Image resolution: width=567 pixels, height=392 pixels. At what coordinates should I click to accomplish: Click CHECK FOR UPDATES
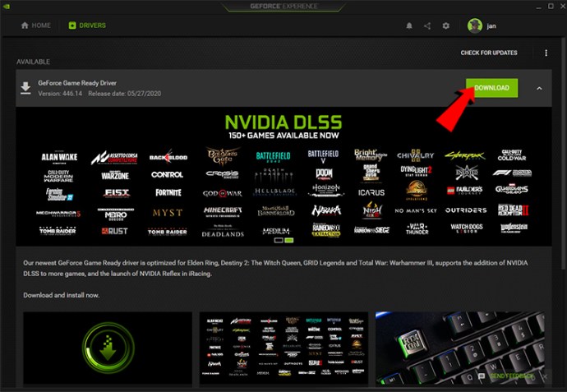[x=489, y=53]
